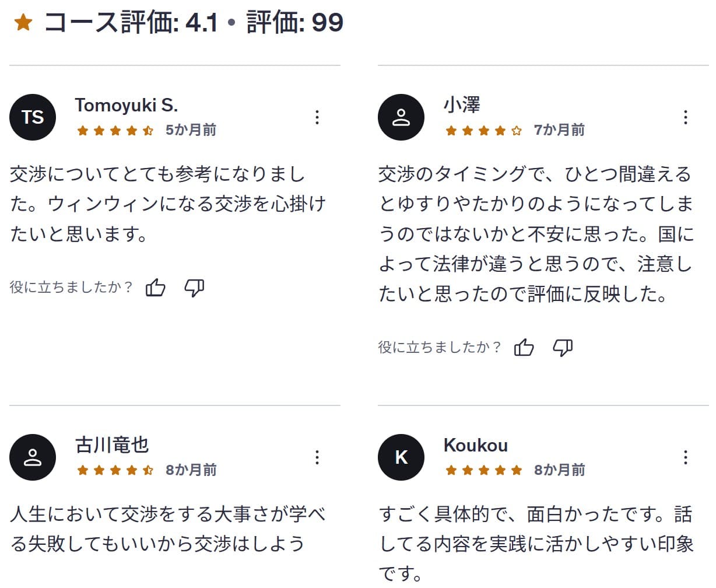Click 小澤's profile avatar icon
The width and height of the screenshot is (716, 588).
pos(401,117)
